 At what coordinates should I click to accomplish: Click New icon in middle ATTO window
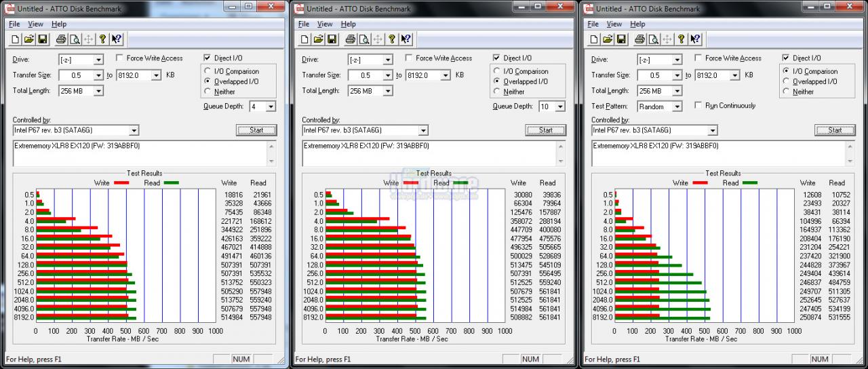[x=305, y=39]
